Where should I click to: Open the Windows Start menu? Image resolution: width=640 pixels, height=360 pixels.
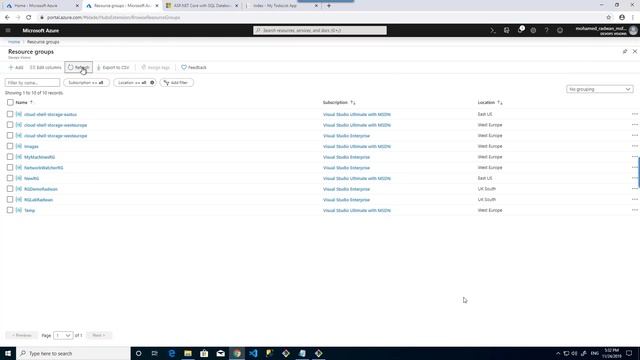point(8,353)
